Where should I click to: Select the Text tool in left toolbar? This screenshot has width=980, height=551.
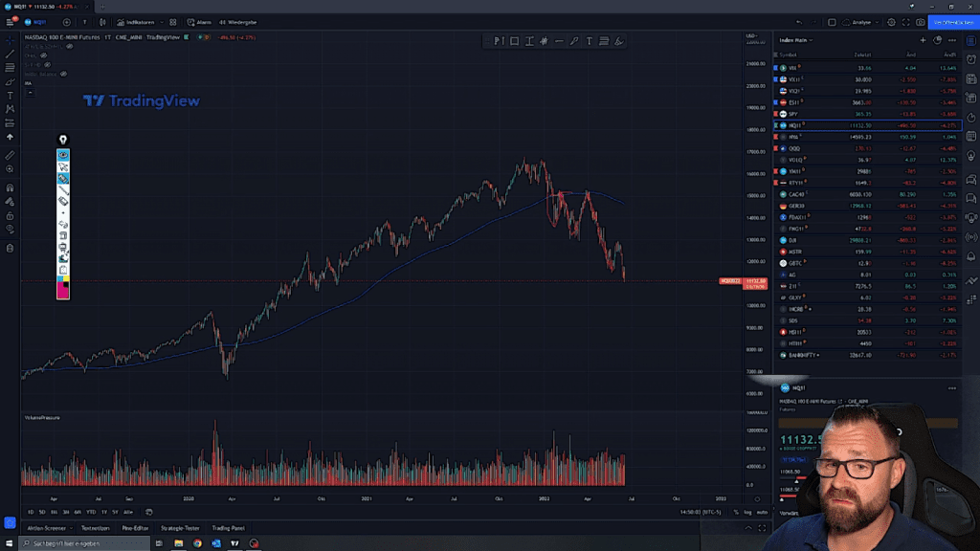[10, 96]
